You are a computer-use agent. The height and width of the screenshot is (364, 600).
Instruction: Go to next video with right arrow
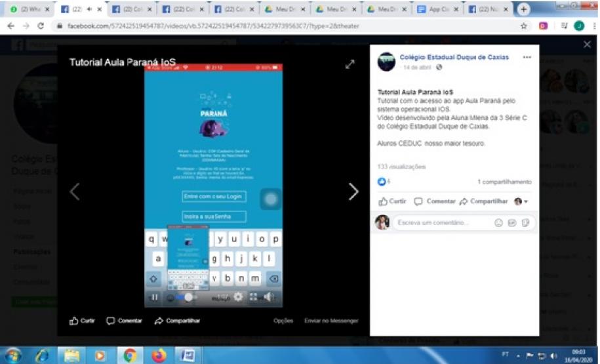[353, 192]
